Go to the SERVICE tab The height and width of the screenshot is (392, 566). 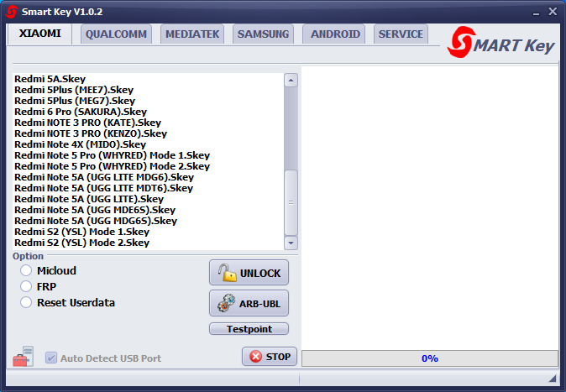point(401,34)
